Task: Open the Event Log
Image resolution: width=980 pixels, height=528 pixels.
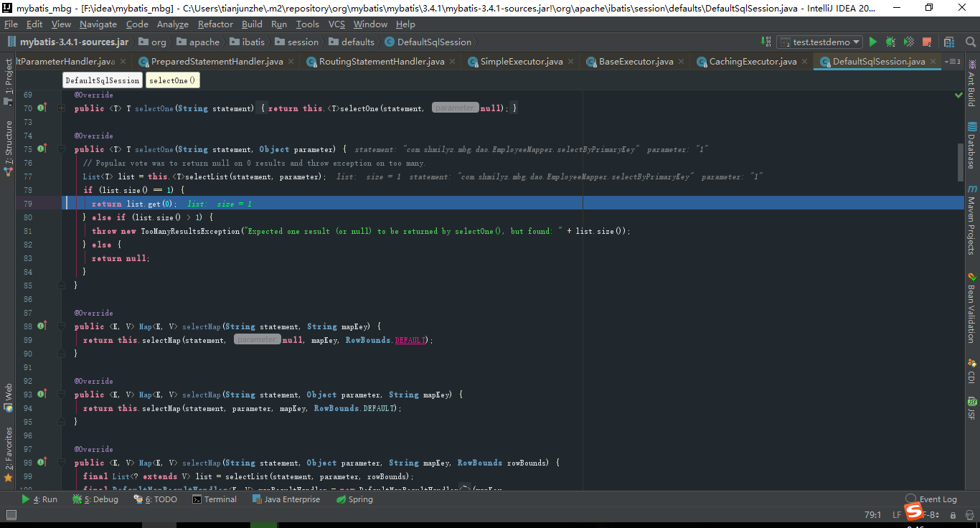Action: pyautogui.click(x=938, y=499)
